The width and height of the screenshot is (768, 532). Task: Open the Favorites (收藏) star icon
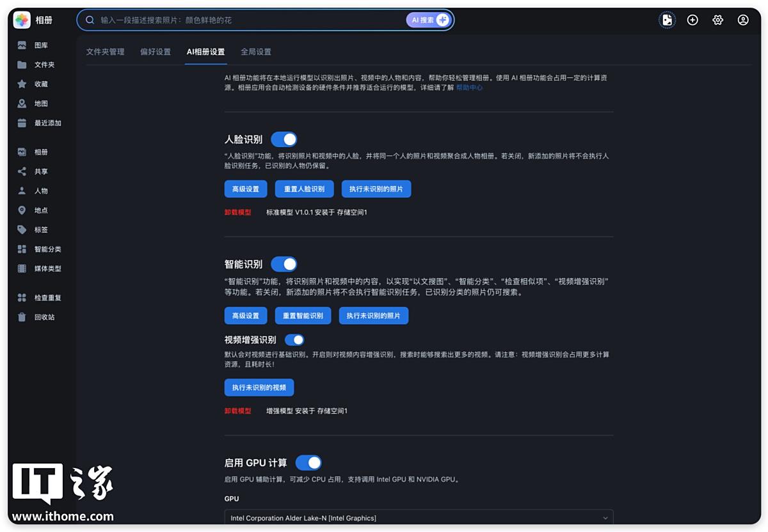(22, 84)
